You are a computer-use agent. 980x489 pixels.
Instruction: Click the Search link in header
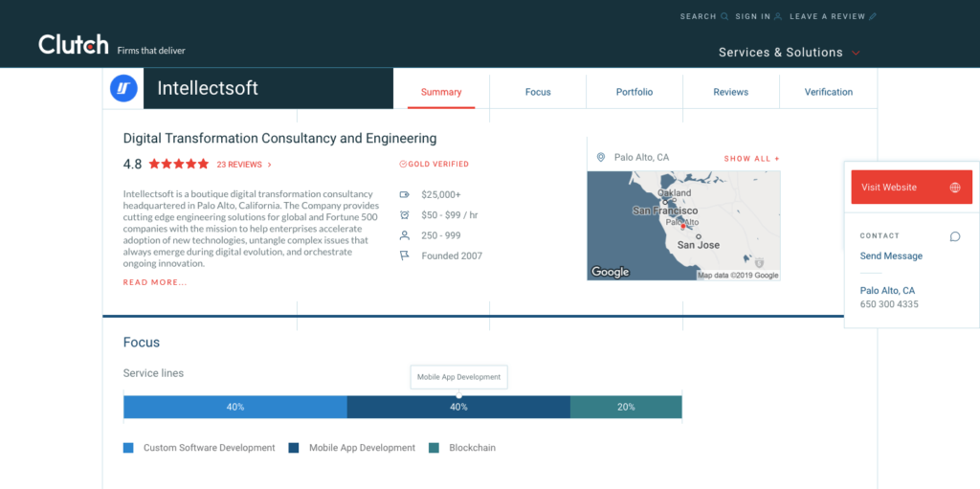point(698,17)
